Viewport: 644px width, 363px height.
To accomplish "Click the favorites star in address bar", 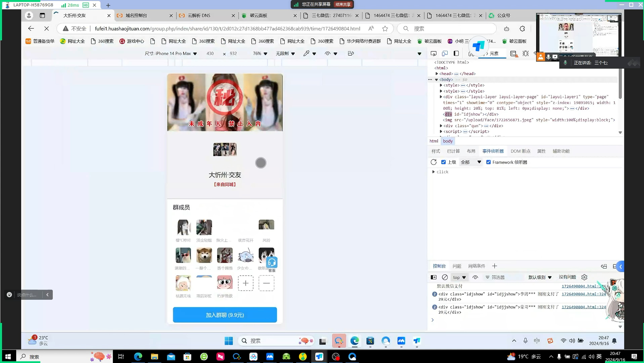I will coord(385,29).
